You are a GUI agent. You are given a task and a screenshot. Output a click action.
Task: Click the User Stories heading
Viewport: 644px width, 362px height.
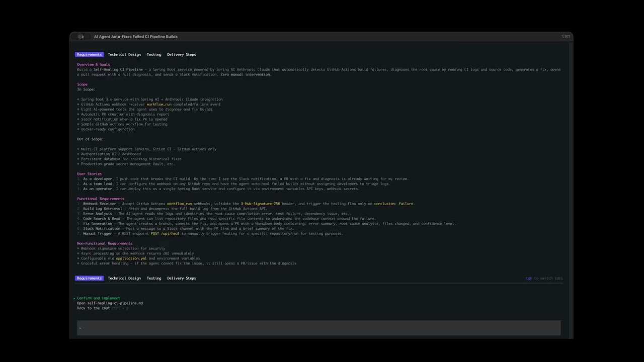(x=89, y=174)
